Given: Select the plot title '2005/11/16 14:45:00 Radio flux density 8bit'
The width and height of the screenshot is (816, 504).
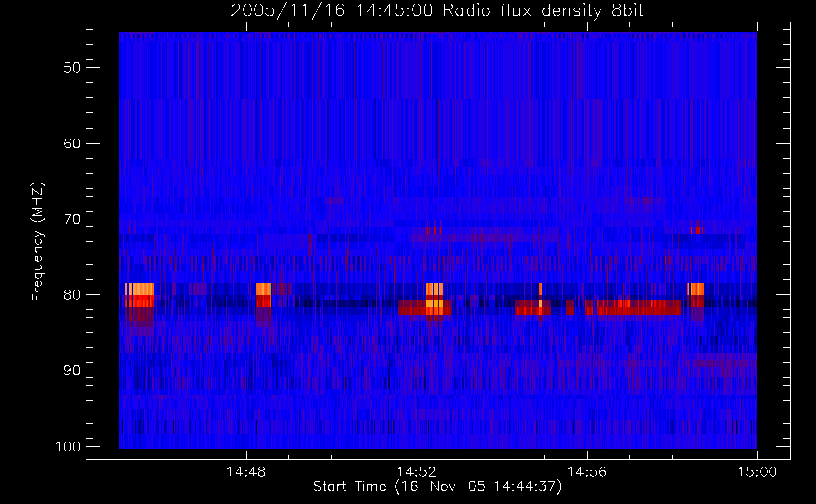Looking at the screenshot, I should click(438, 11).
